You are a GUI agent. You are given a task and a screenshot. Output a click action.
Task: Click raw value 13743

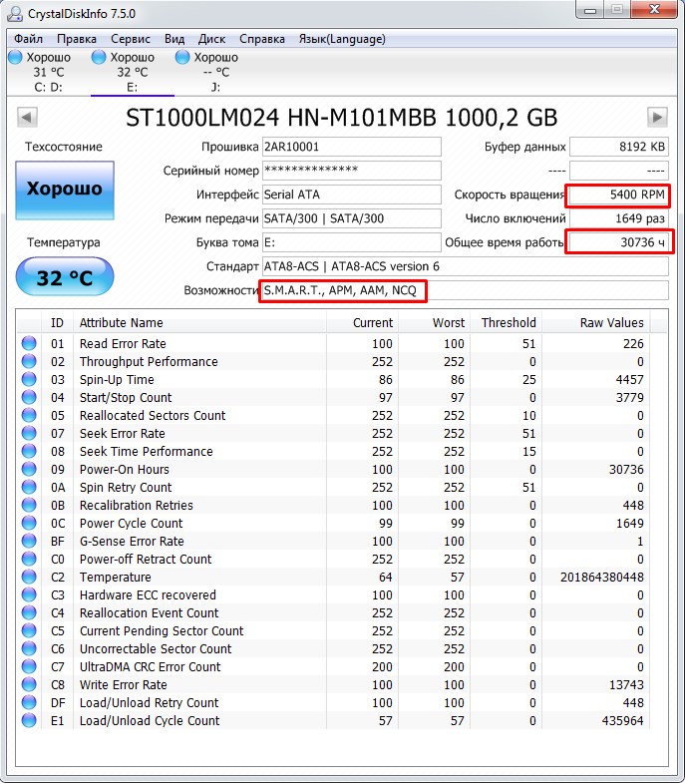coord(626,685)
